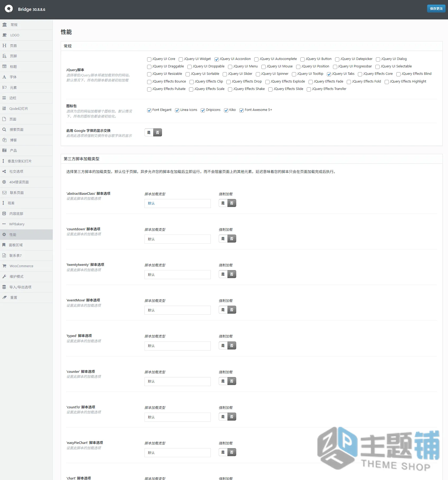Enable the JQuery UI Core checkbox
Screen dimensions: 448x480
(x=149, y=59)
